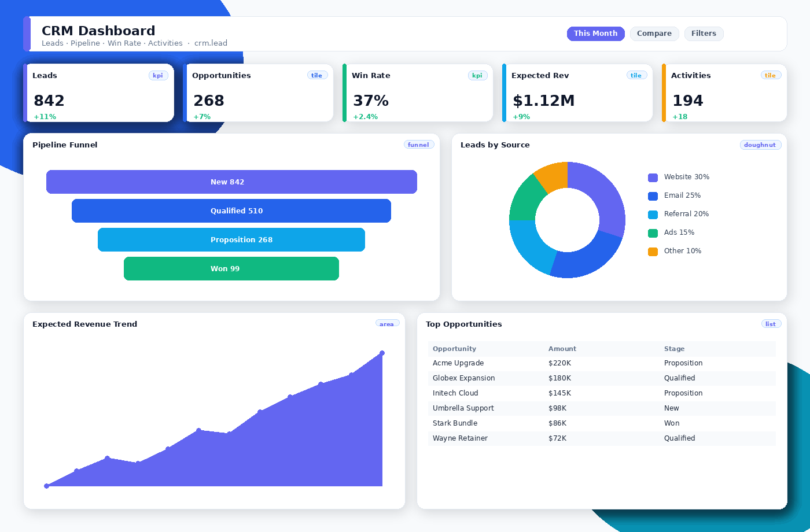Open the Acme Upgrade row
The height and width of the screenshot is (532, 810).
pos(602,363)
